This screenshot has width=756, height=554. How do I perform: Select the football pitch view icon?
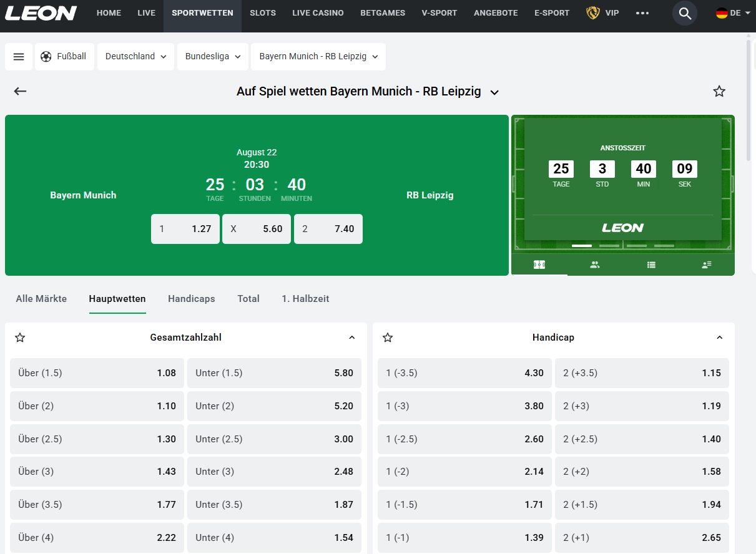point(539,265)
